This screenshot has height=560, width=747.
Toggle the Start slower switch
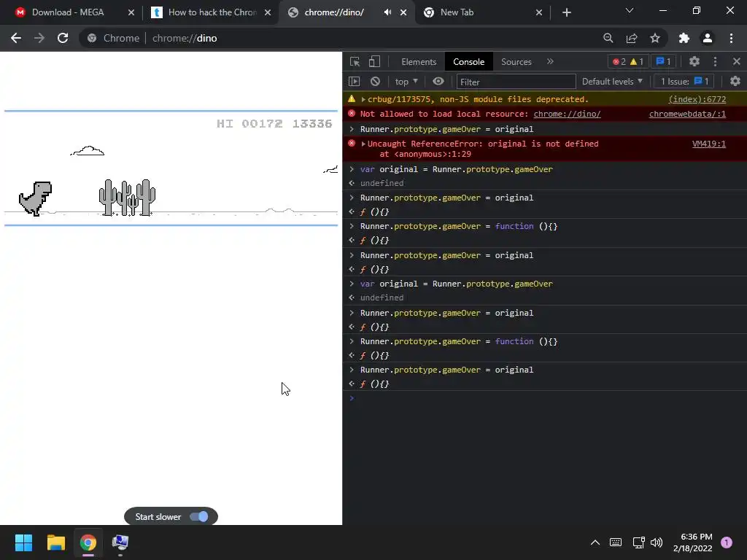tap(198, 517)
